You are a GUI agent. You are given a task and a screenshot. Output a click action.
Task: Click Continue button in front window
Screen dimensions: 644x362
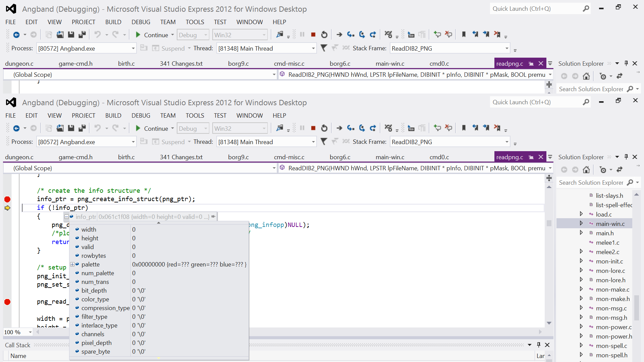152,128
